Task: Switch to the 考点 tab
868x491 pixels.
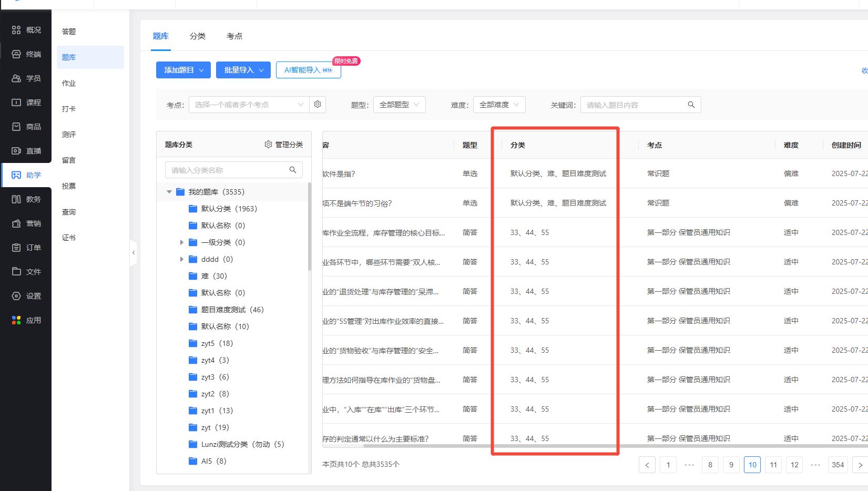Action: pos(234,36)
